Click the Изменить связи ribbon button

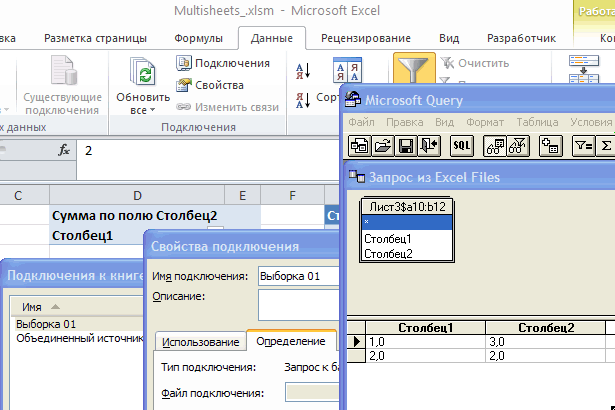[x=227, y=107]
